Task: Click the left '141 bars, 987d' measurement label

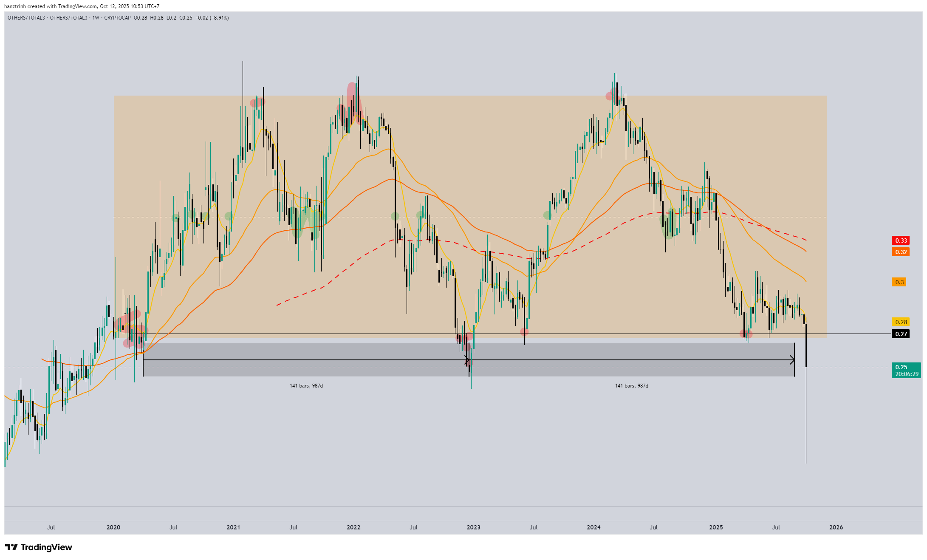Action: coord(306,386)
